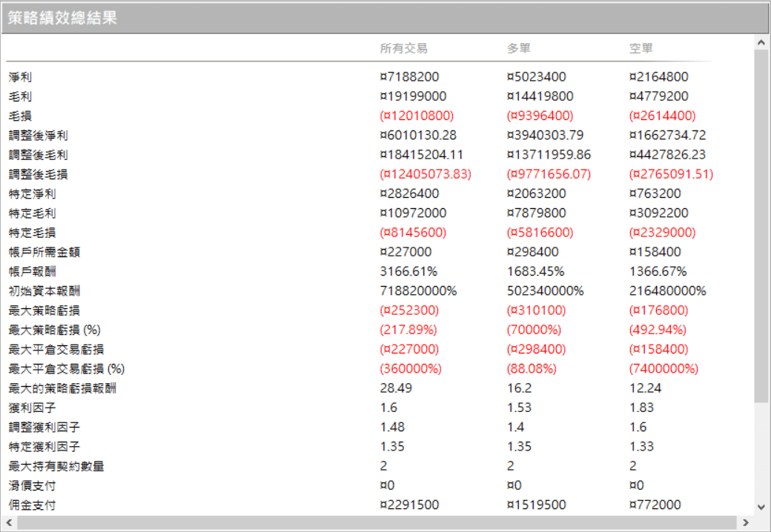The image size is (771, 532).
Task: Click the vertical scrollbar up arrow
Action: 761,43
